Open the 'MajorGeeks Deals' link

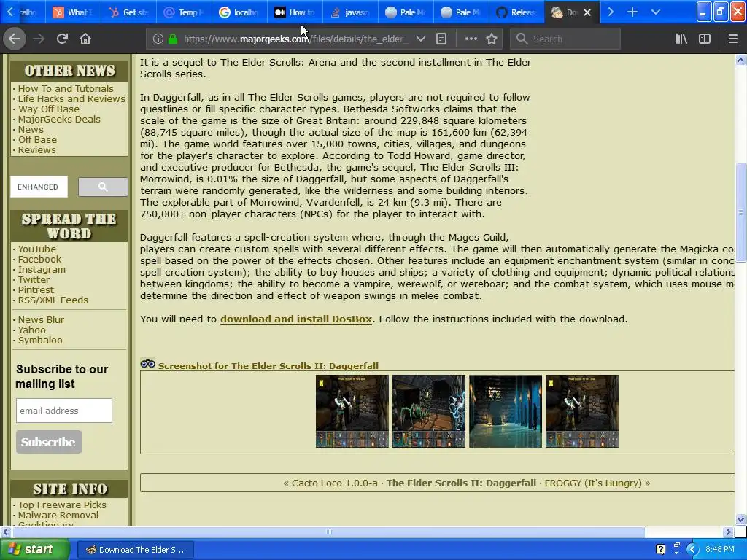click(59, 119)
